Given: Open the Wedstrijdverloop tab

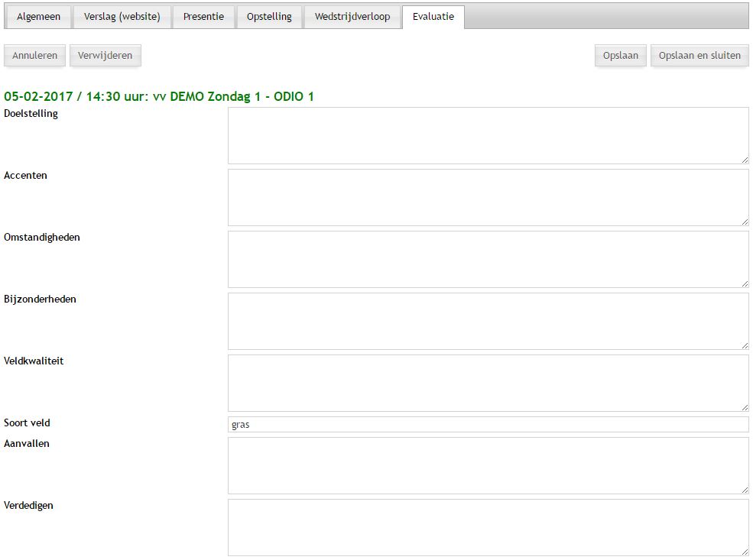Looking at the screenshot, I should click(352, 17).
